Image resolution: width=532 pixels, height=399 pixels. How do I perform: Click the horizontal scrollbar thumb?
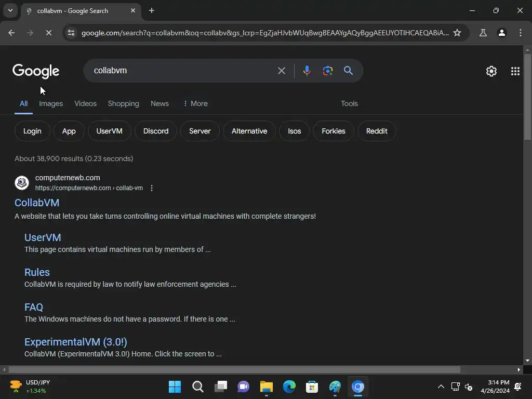tap(234, 369)
